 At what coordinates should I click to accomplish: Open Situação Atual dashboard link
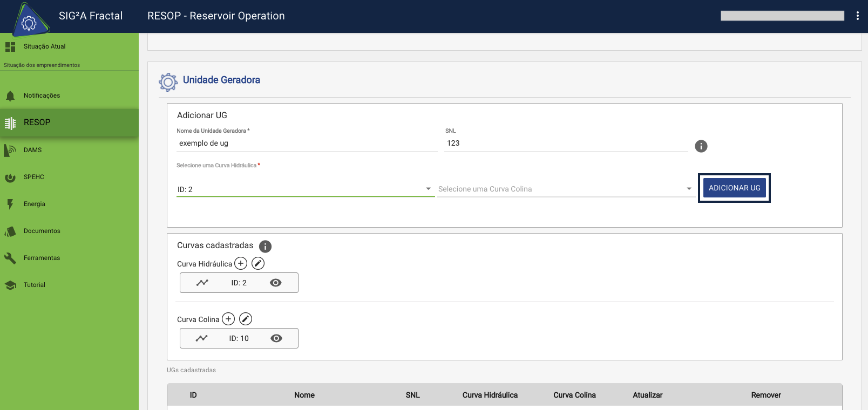click(x=44, y=46)
